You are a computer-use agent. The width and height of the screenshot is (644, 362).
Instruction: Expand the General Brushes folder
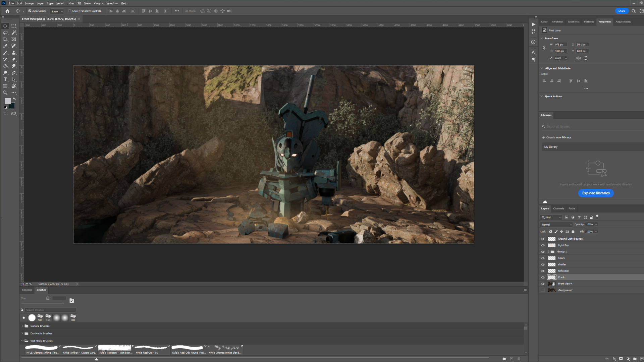tap(22, 326)
